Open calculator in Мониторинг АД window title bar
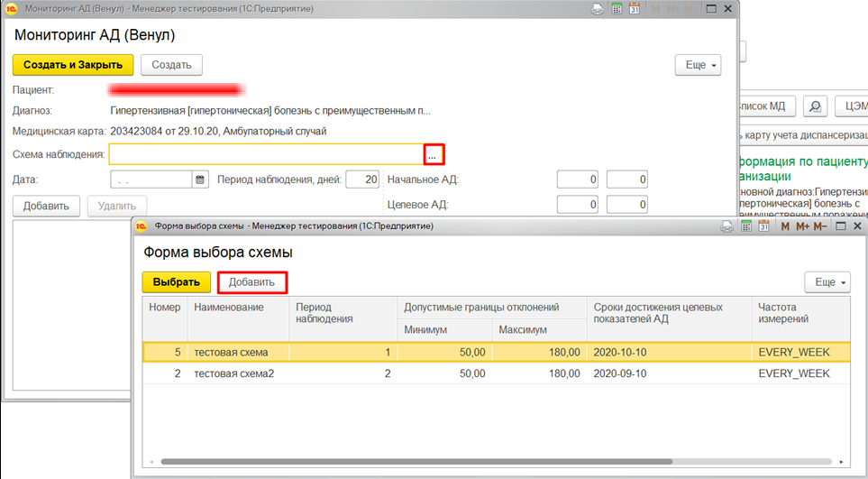The height and width of the screenshot is (479, 868). point(617,9)
